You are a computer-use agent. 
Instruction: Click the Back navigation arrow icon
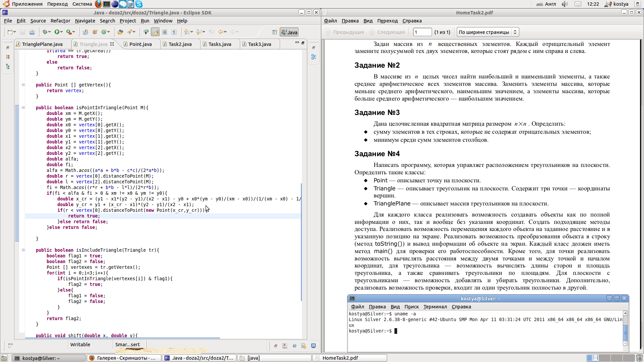pos(220,32)
